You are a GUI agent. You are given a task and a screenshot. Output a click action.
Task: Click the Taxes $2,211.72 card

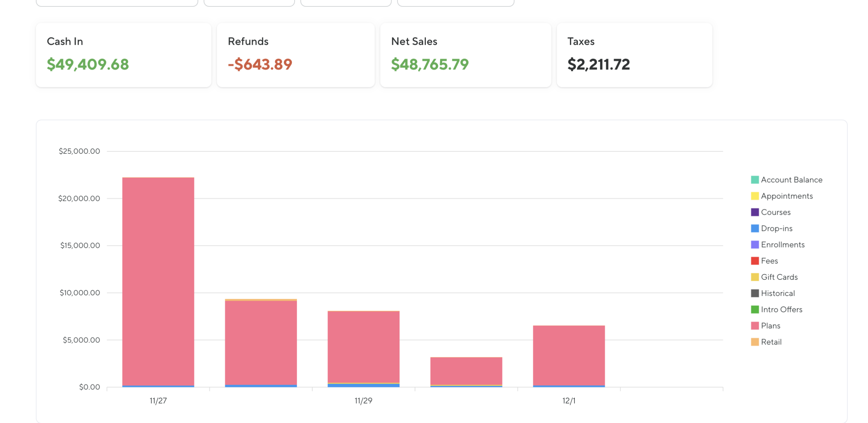pyautogui.click(x=634, y=55)
